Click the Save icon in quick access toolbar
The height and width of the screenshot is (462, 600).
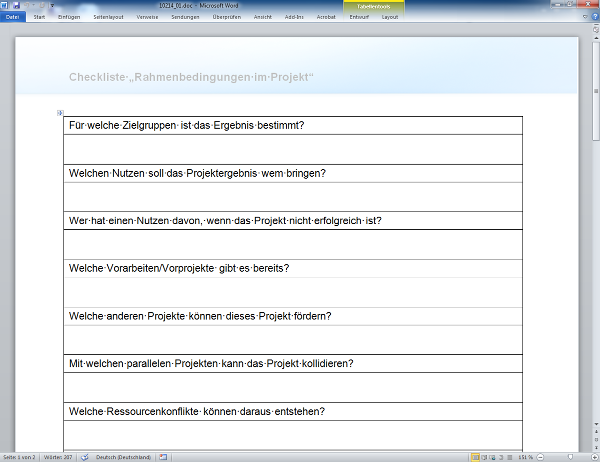tap(17, 5)
